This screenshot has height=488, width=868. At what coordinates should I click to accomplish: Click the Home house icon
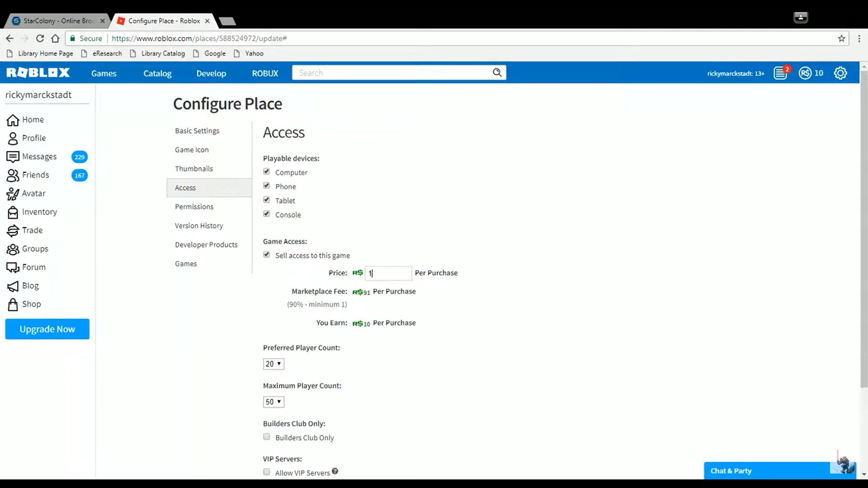[x=13, y=120]
